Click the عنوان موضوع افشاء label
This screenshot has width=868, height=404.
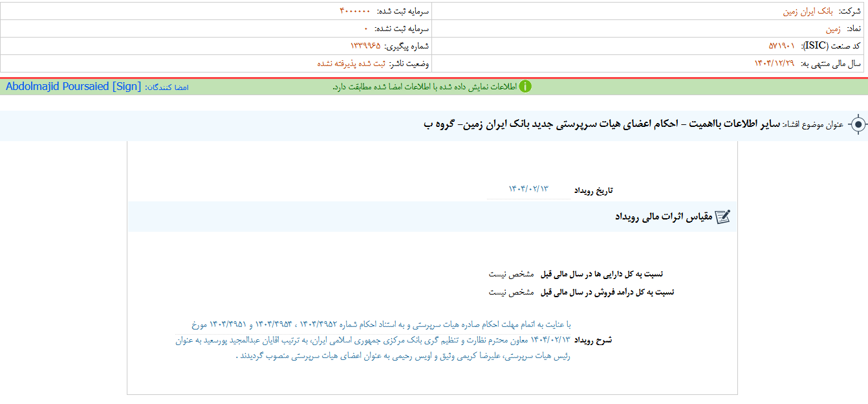pyautogui.click(x=814, y=124)
